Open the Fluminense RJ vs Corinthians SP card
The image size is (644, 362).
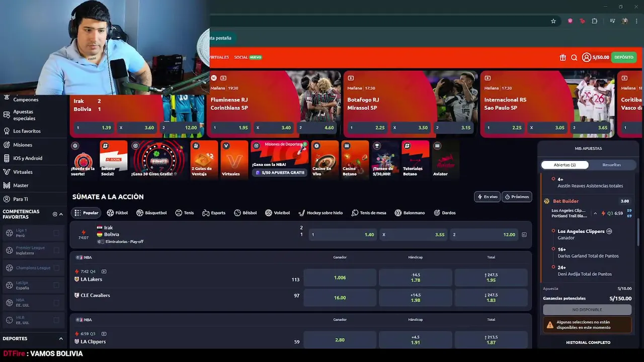pos(274,104)
